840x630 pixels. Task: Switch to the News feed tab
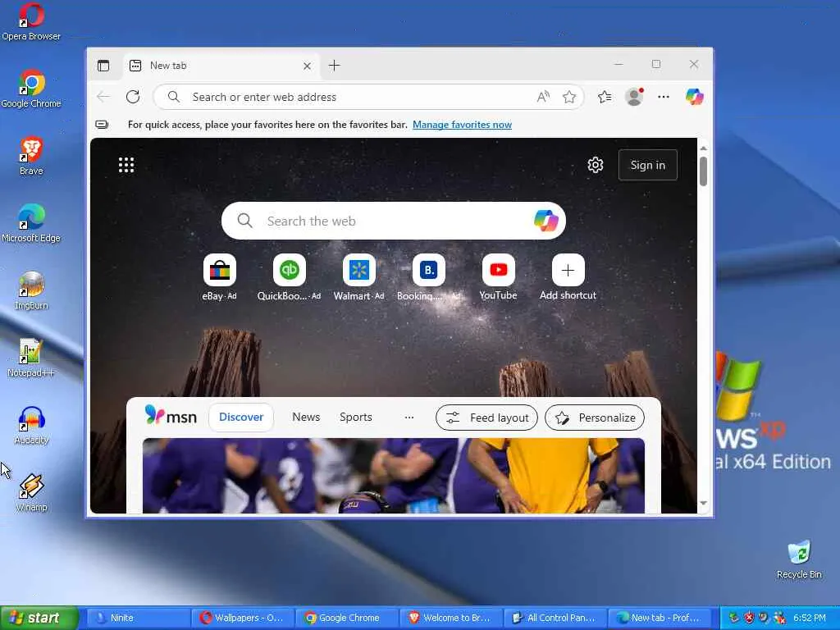[306, 418]
